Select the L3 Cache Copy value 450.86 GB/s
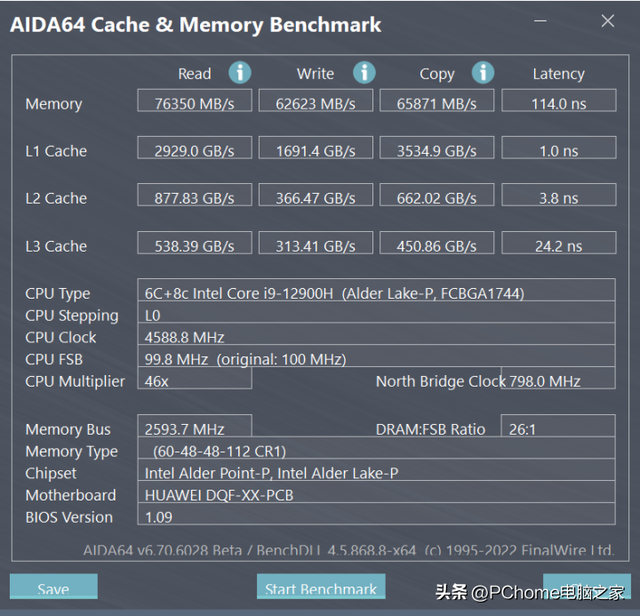This screenshot has width=640, height=616. (x=437, y=246)
